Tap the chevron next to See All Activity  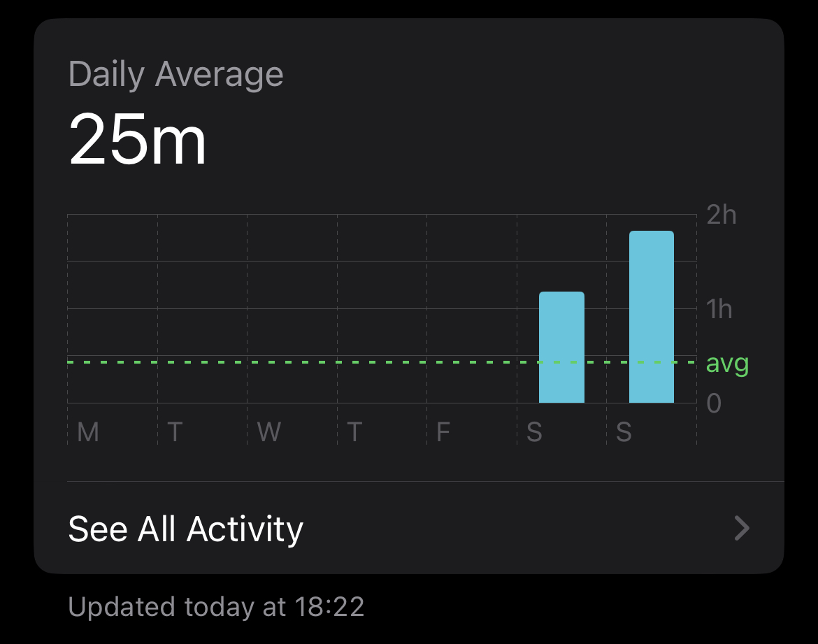pyautogui.click(x=741, y=528)
